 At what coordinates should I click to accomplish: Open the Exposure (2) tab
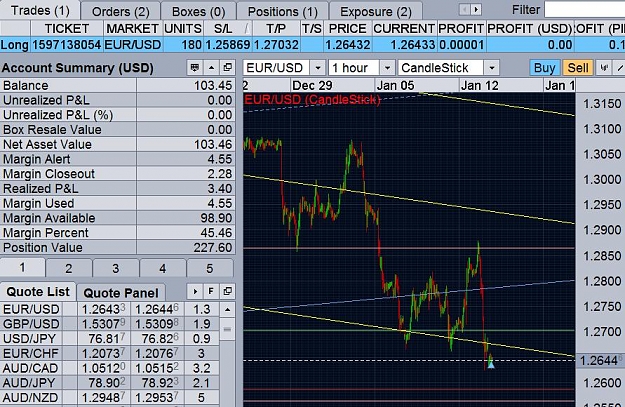point(376,12)
